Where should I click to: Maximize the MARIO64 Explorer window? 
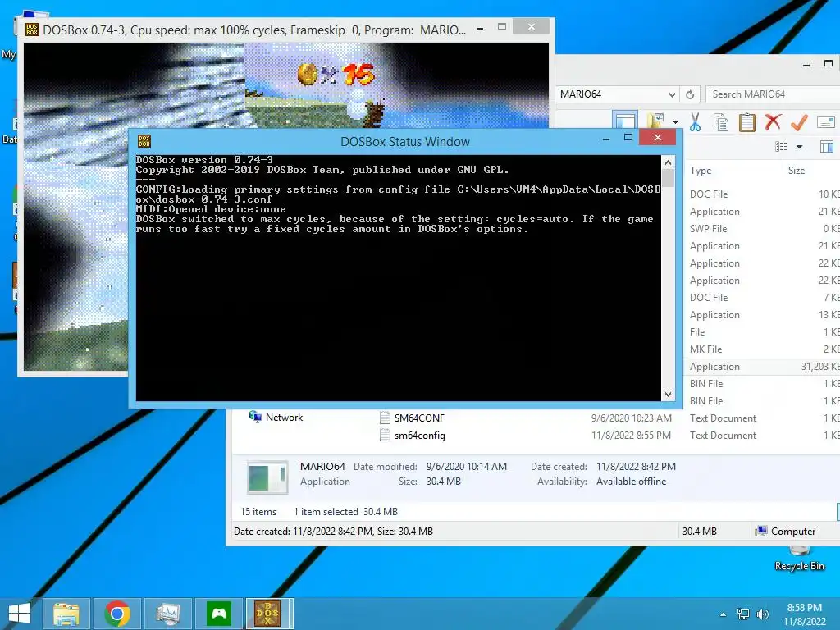click(x=829, y=63)
